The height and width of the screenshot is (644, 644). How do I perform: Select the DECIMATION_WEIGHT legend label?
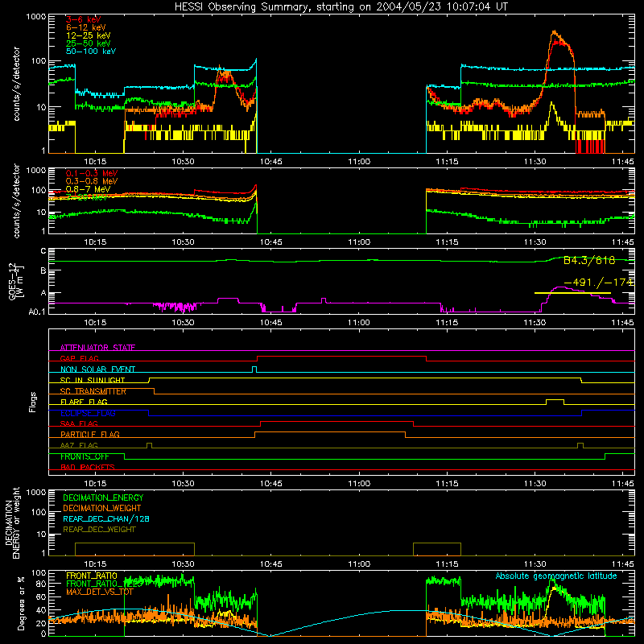coord(102,508)
